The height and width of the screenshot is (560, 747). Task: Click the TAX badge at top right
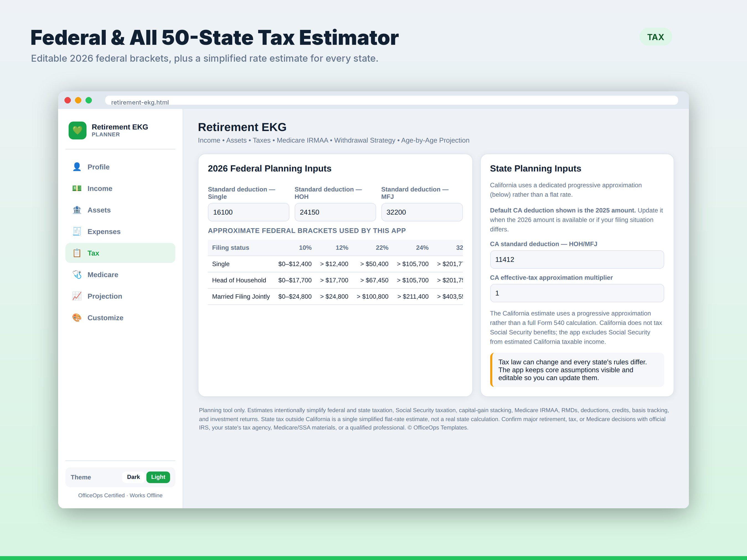tap(655, 37)
